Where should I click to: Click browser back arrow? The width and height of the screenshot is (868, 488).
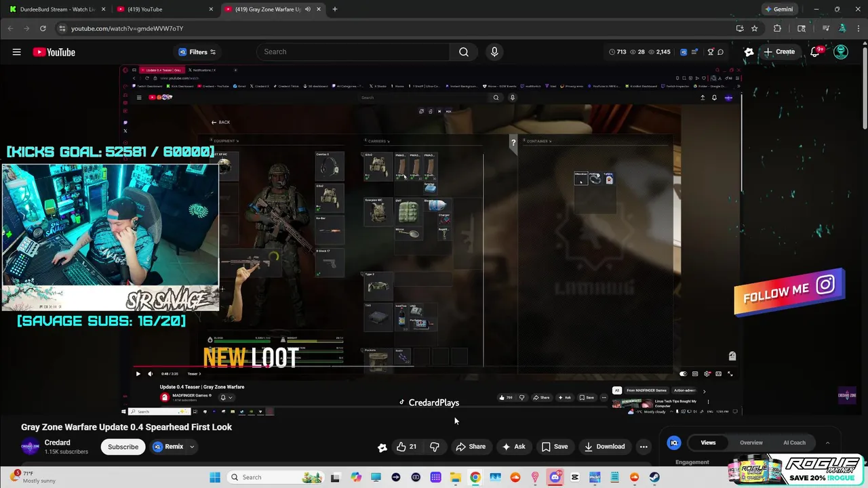pos(10,28)
